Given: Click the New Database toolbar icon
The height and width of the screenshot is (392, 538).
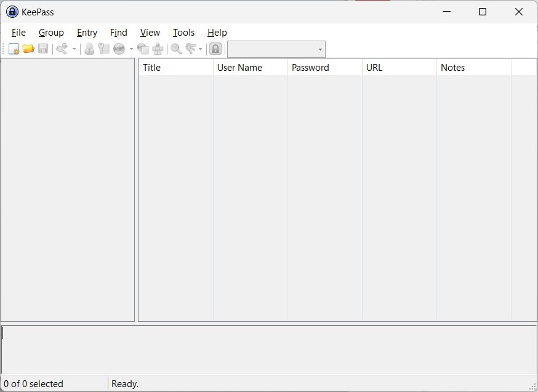Looking at the screenshot, I should (14, 49).
